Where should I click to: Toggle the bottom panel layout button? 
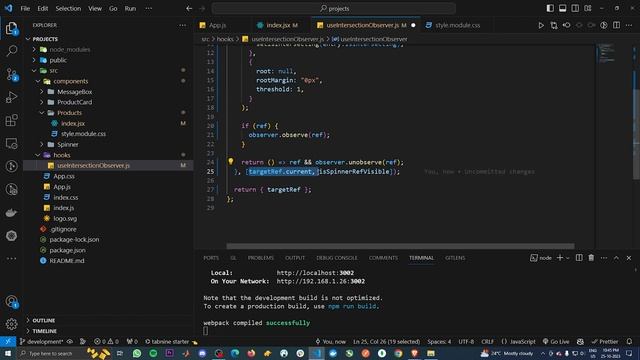[562, 8]
